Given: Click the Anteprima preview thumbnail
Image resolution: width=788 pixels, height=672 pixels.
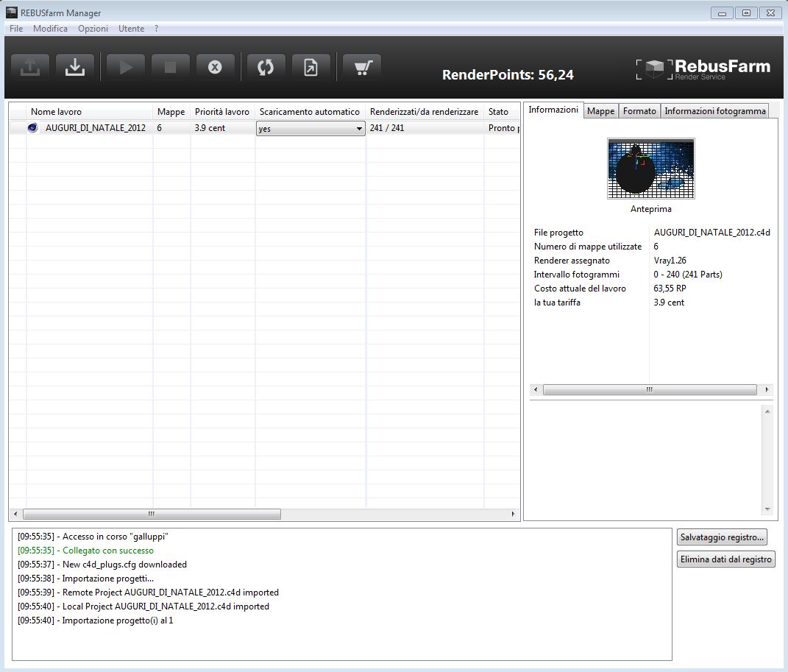Looking at the screenshot, I should [x=651, y=169].
